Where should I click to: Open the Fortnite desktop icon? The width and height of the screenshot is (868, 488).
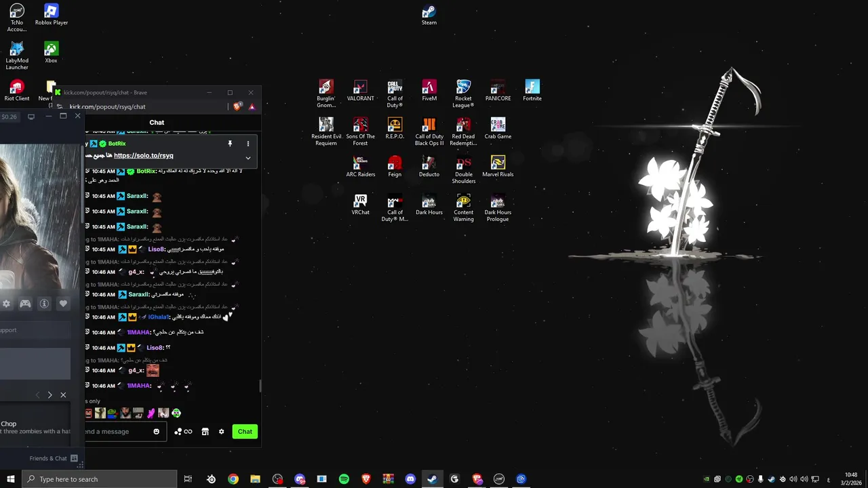(x=532, y=91)
